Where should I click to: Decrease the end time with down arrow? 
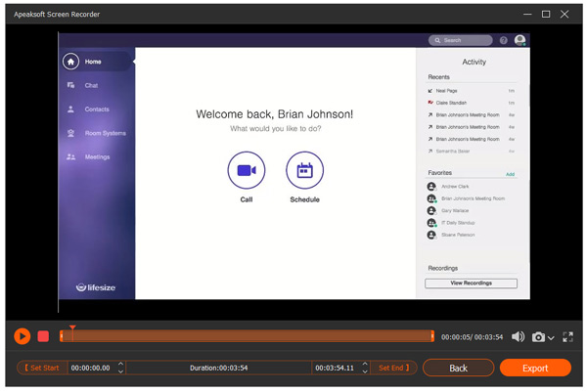pos(365,371)
